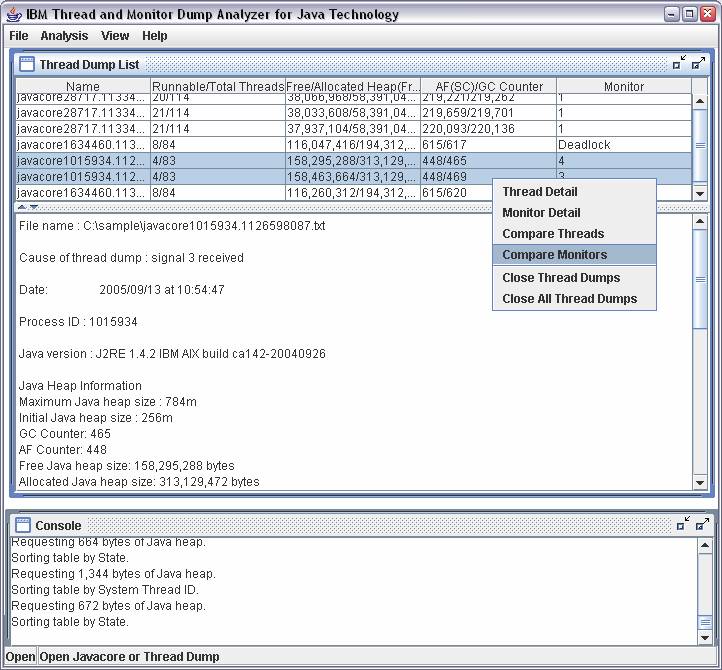Select javacore1015934 row with 448/469
The image size is (722, 670).
tap(354, 176)
